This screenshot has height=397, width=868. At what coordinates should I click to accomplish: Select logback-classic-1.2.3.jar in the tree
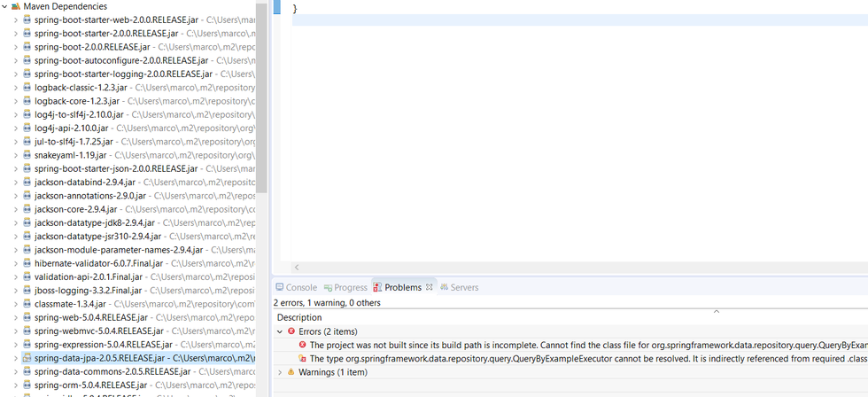(x=81, y=88)
